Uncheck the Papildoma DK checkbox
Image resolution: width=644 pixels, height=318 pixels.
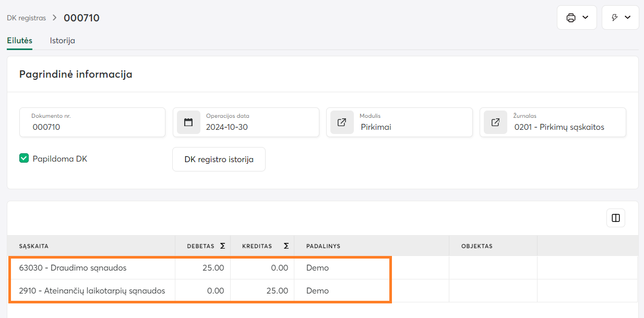coord(24,158)
